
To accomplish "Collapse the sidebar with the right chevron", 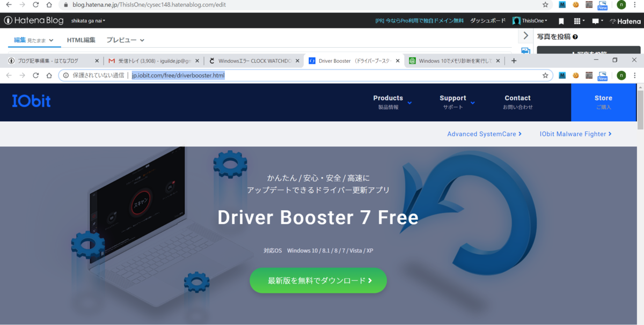I will [525, 36].
